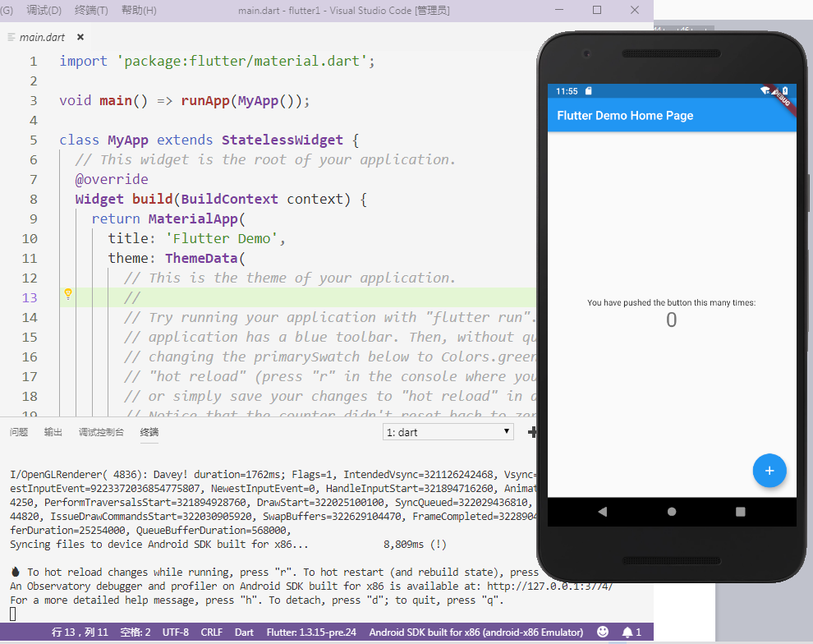The width and height of the screenshot is (813, 644).
Task: Click '@override' annotation on line 7
Action: coord(112,179)
